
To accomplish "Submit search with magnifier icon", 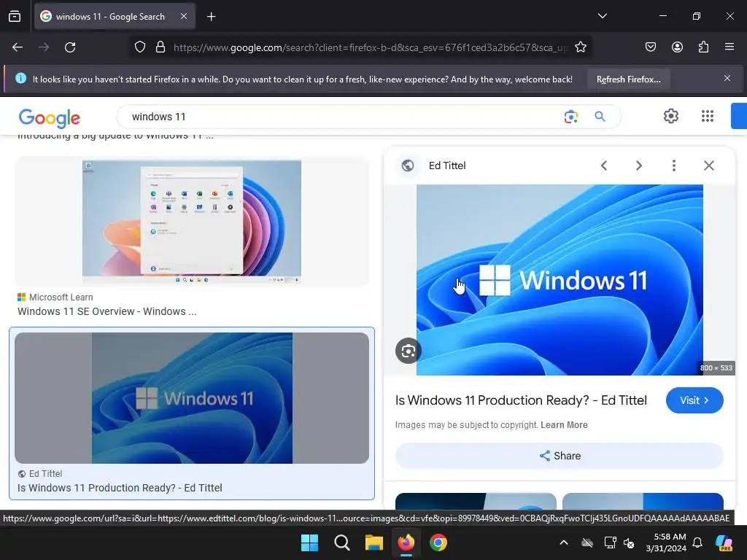I will (600, 116).
